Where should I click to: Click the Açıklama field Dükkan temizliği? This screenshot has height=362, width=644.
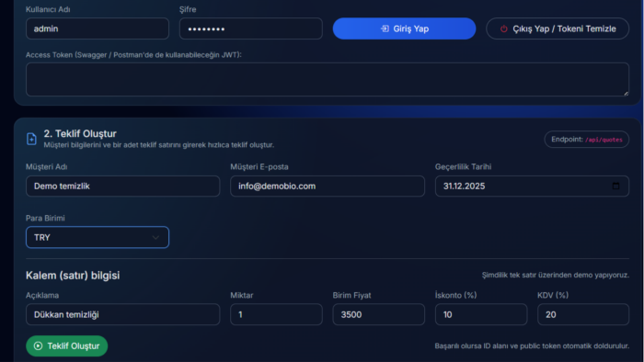click(x=122, y=314)
